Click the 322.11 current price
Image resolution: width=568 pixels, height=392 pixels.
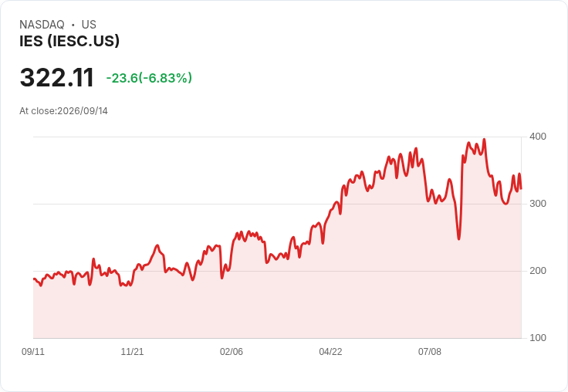coord(57,77)
